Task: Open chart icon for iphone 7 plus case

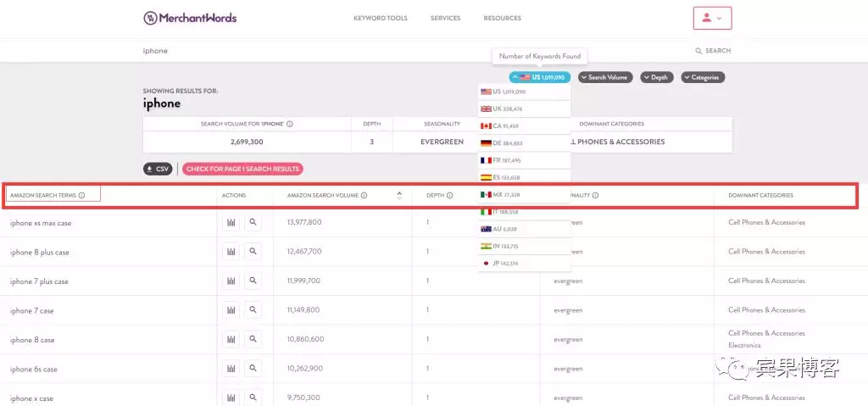Action: point(231,281)
